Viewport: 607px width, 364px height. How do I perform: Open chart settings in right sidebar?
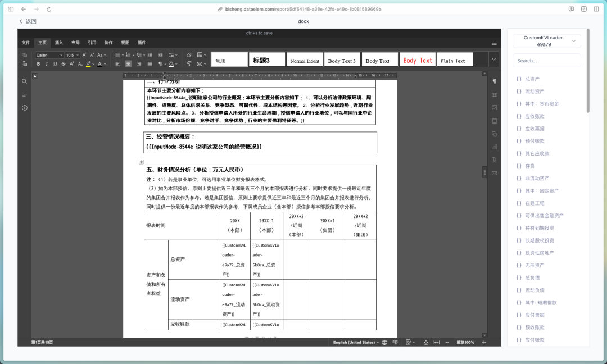coord(495,147)
